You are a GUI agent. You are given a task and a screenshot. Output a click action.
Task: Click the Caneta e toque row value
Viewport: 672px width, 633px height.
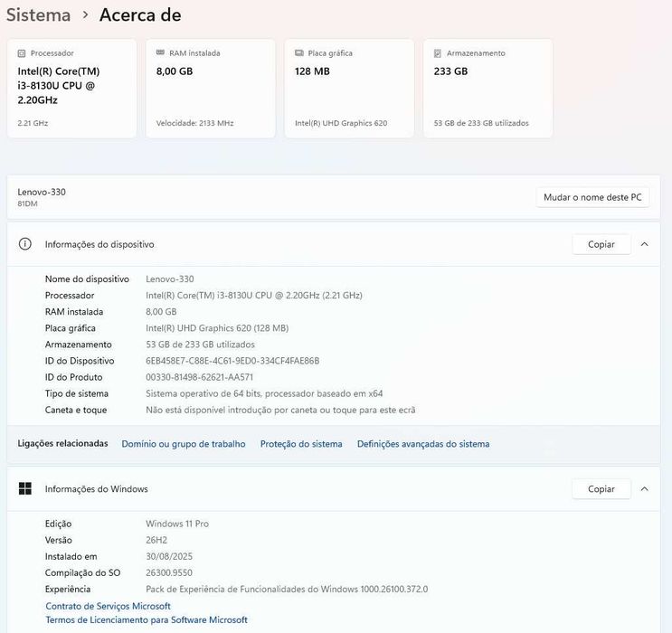280,410
